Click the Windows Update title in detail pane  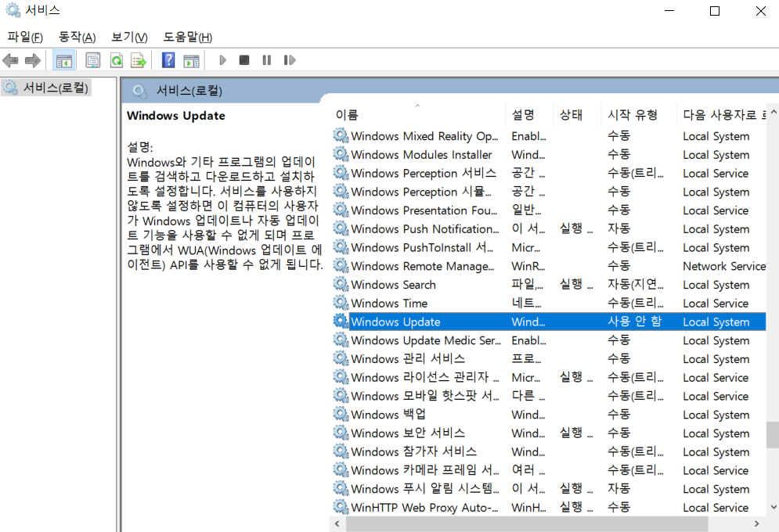coord(176,116)
